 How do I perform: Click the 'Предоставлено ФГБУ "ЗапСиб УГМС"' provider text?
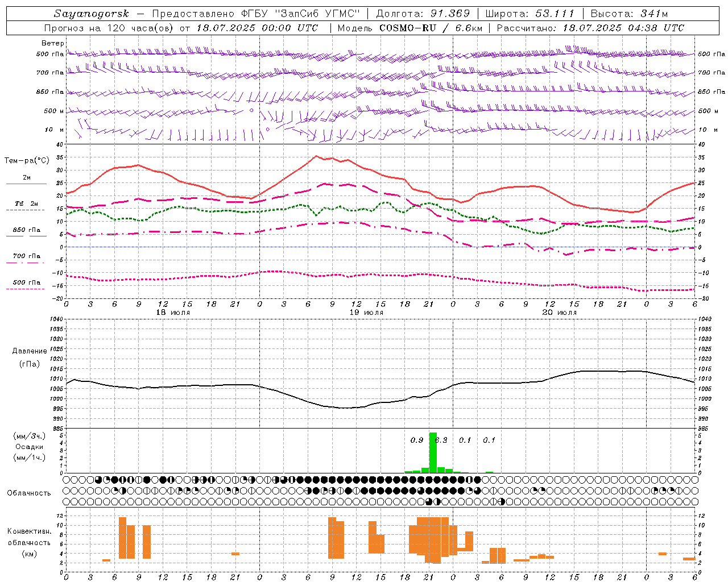257,14
